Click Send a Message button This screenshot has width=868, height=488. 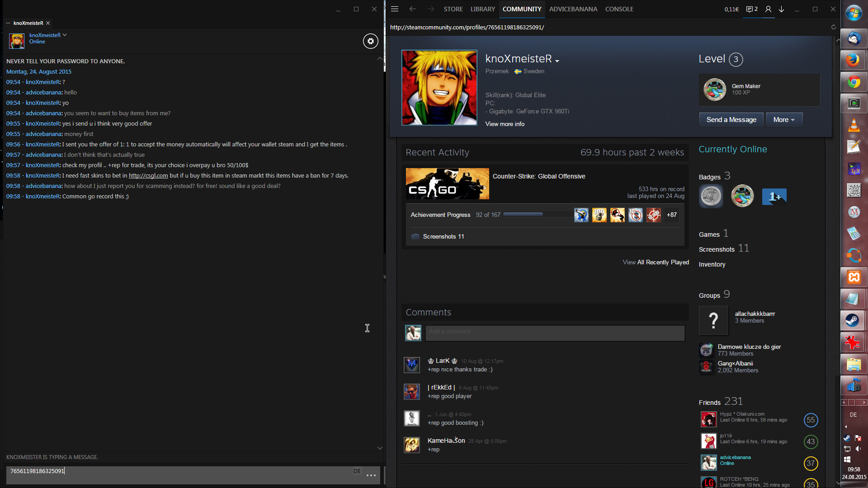point(731,120)
